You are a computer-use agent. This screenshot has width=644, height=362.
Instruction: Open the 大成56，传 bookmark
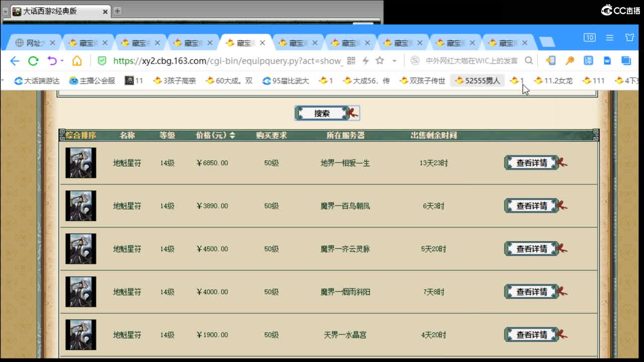tap(366, 80)
